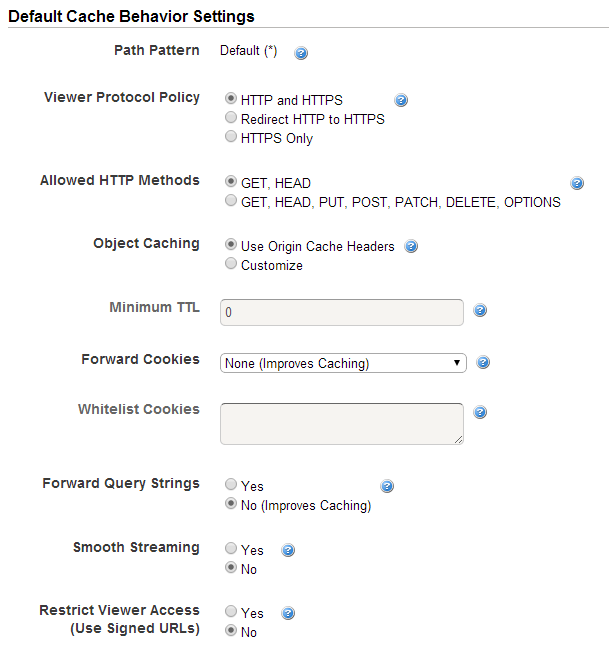The image size is (609, 651).
Task: Turn on Smooth Streaming with Yes
Action: 231,548
